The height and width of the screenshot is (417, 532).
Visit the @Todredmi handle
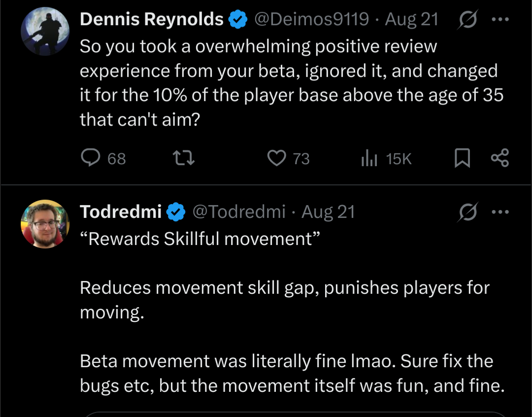coord(238,211)
